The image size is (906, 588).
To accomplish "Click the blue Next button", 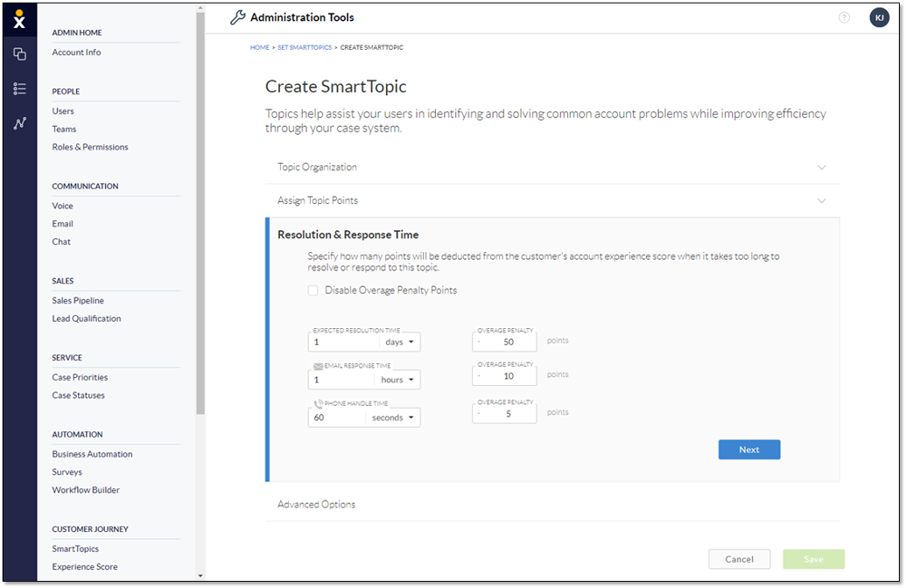I will click(748, 450).
